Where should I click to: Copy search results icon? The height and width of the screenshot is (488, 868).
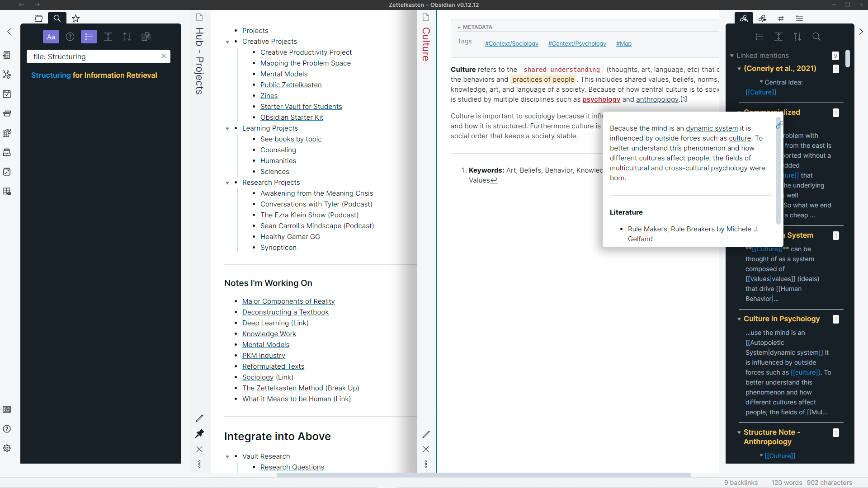pyautogui.click(x=146, y=37)
